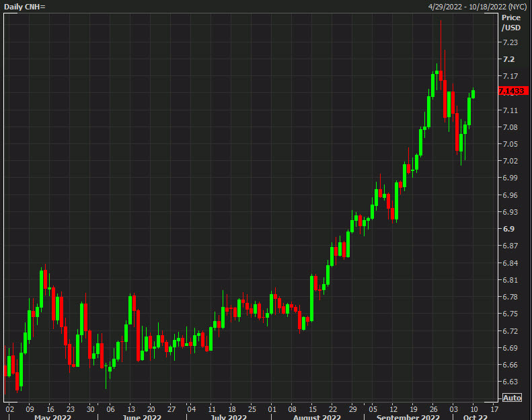Click the 10 date label in October
Image resolution: width=532 pixels, height=420 pixels.
click(x=474, y=409)
